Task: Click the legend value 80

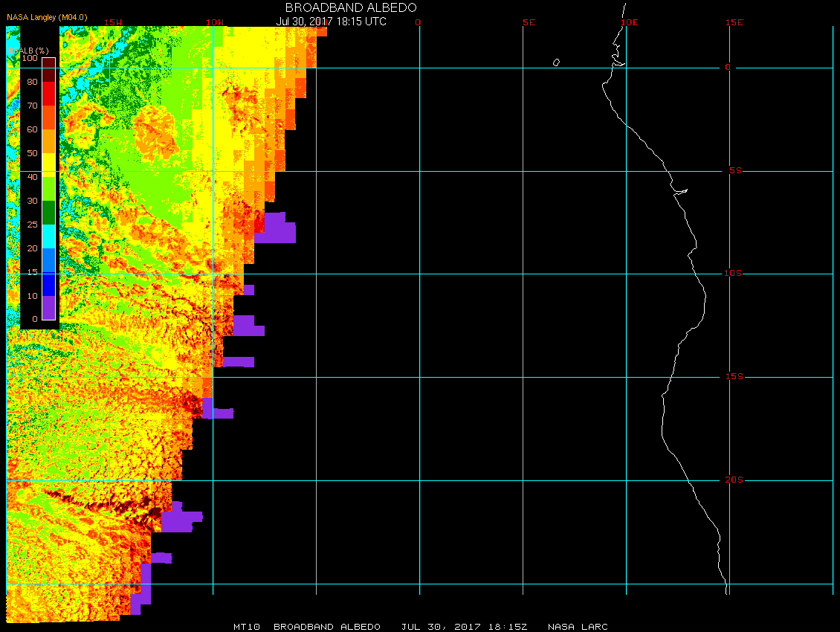Action: (32, 82)
